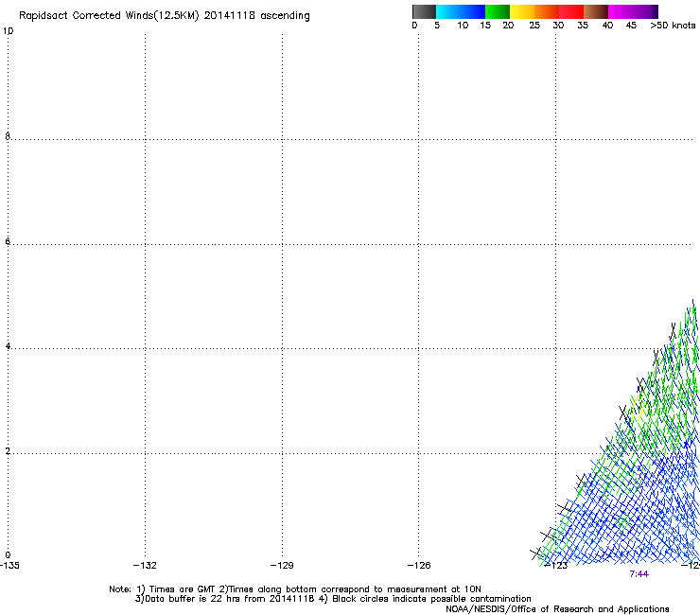Image resolution: width=700 pixels, height=615 pixels.
Task: Click the '25' legend tick label
Action: tap(534, 26)
